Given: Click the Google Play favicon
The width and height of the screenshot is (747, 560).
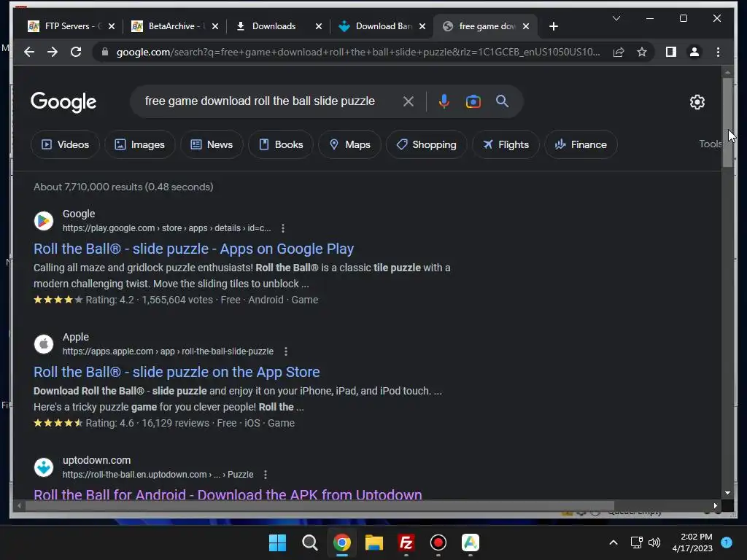Looking at the screenshot, I should [x=43, y=221].
